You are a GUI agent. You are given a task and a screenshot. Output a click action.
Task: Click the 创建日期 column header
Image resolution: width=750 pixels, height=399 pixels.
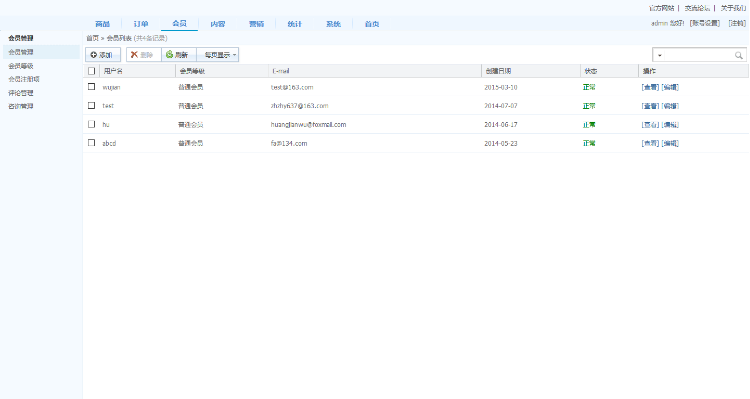(498, 71)
